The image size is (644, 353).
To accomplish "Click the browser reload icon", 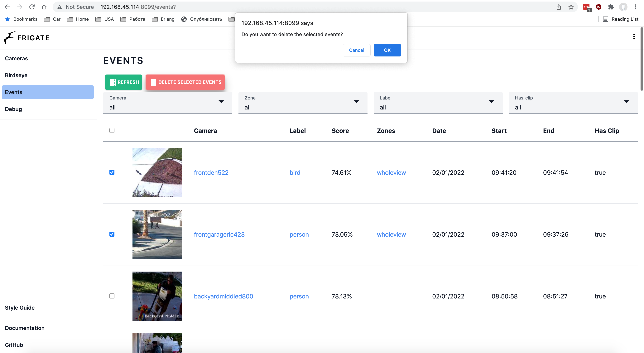I will pos(32,7).
